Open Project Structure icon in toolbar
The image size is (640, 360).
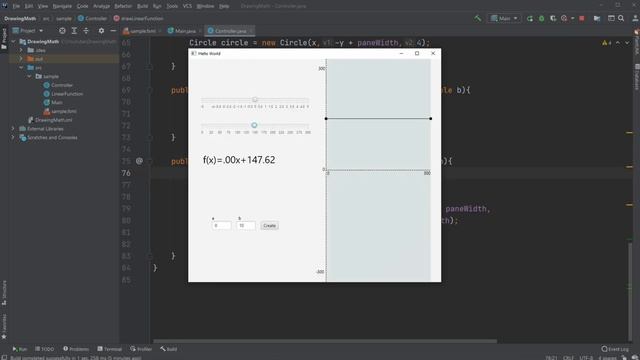[597, 18]
